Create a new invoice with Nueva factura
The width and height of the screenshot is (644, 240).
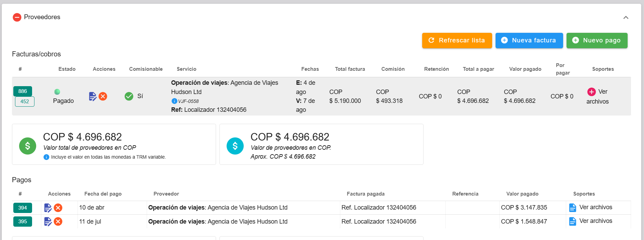(529, 40)
